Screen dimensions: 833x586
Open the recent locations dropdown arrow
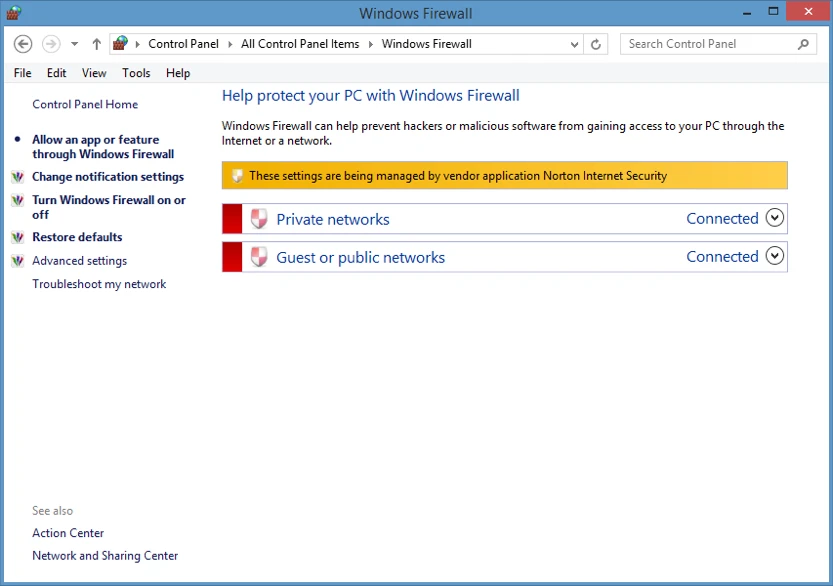[x=74, y=44]
